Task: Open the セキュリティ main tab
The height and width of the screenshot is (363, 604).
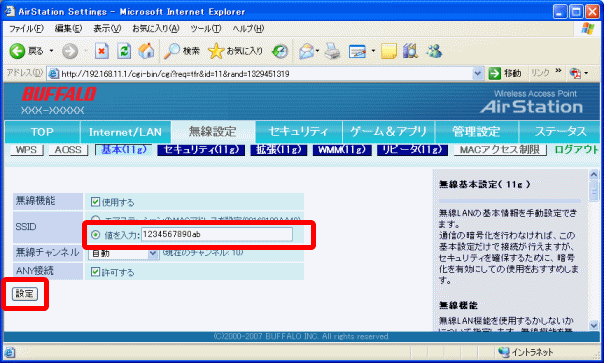Action: click(x=299, y=131)
